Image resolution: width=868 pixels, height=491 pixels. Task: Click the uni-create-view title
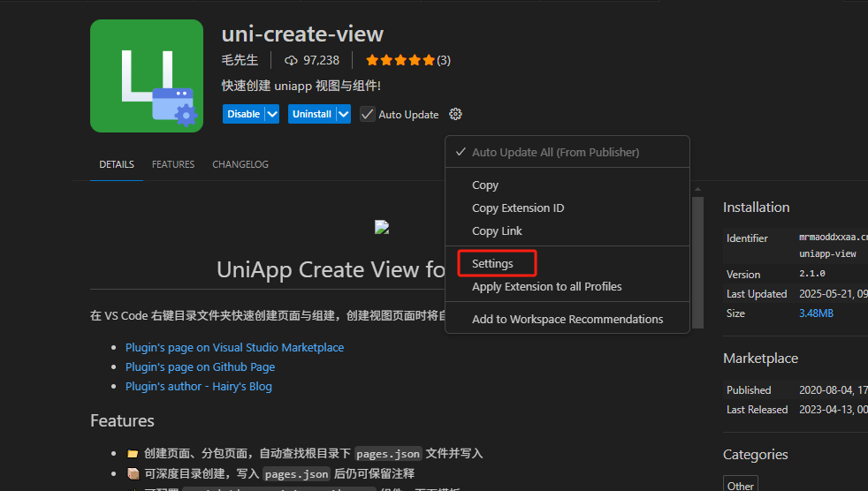tap(302, 34)
